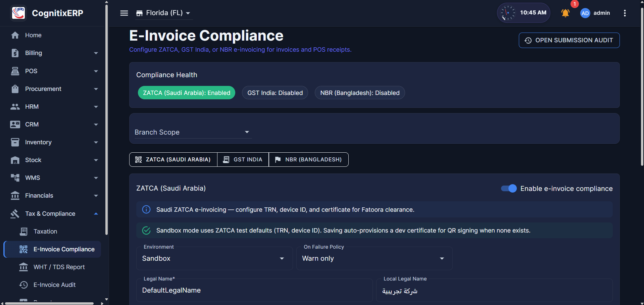The image size is (644, 305).
Task: Click the Financials bank icon
Action: point(15,196)
